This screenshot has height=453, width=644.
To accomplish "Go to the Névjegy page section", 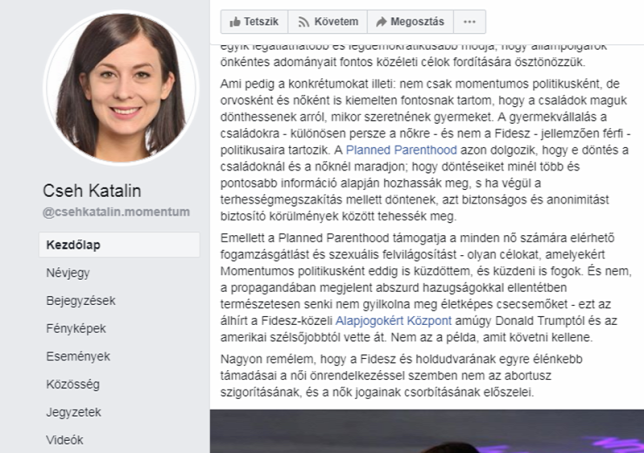I will pos(68,273).
